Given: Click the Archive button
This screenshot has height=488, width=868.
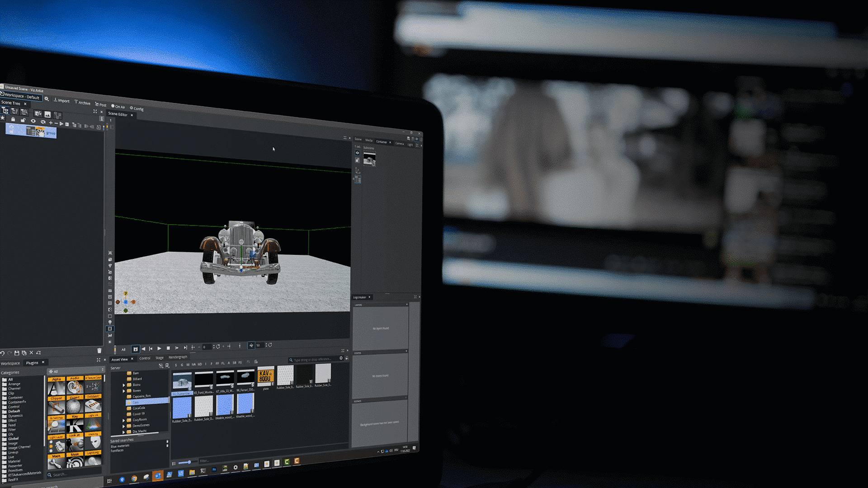Looking at the screenshot, I should [x=84, y=103].
